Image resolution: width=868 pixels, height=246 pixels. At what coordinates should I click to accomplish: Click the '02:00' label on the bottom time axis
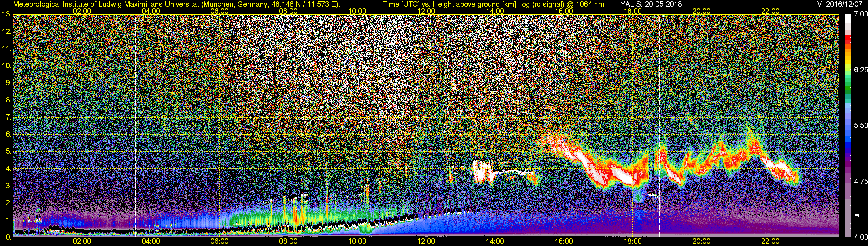tap(82, 242)
